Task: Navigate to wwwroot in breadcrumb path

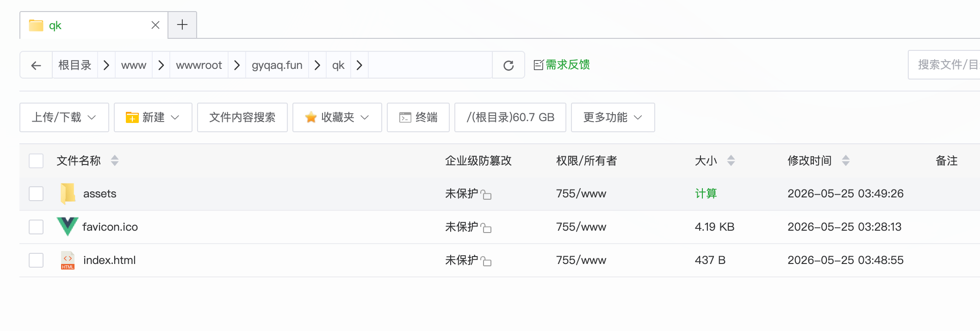Action: tap(199, 65)
